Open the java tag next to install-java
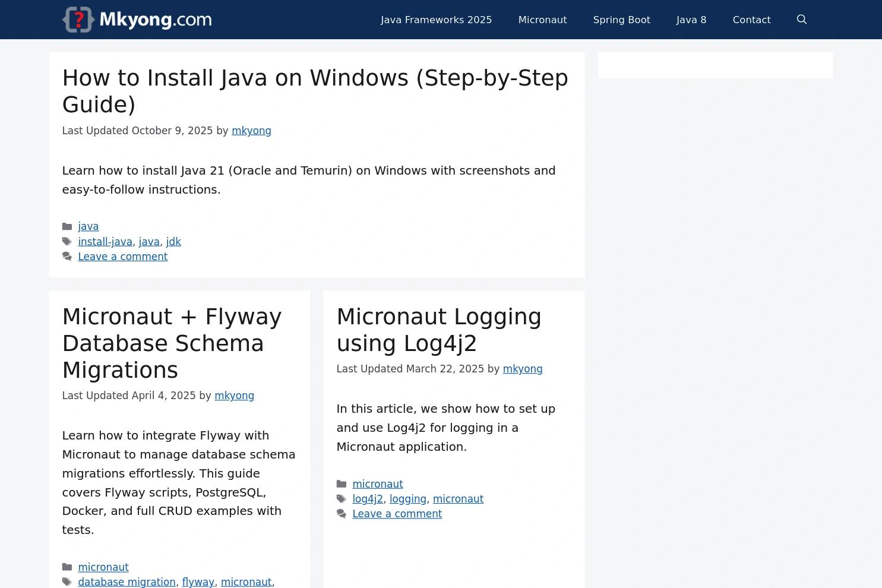 click(x=149, y=242)
